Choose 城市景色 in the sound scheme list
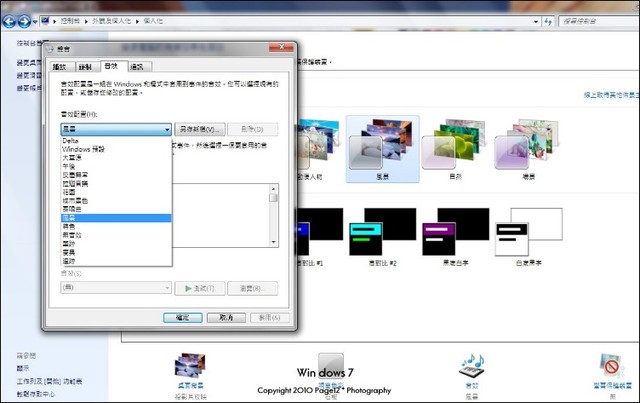 point(116,200)
